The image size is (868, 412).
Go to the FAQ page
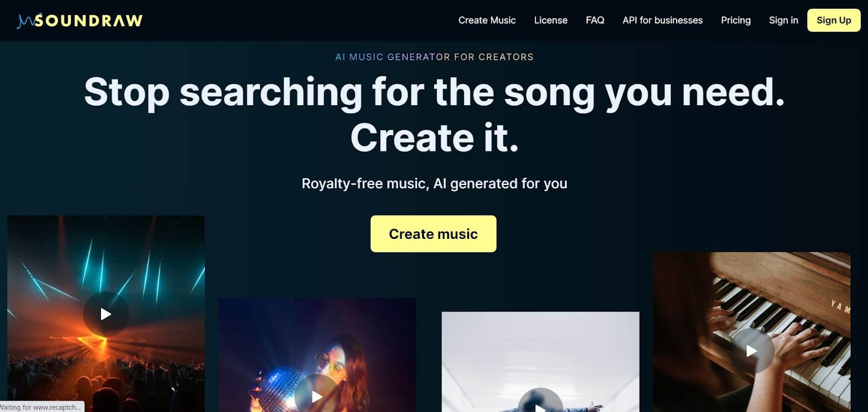tap(595, 20)
